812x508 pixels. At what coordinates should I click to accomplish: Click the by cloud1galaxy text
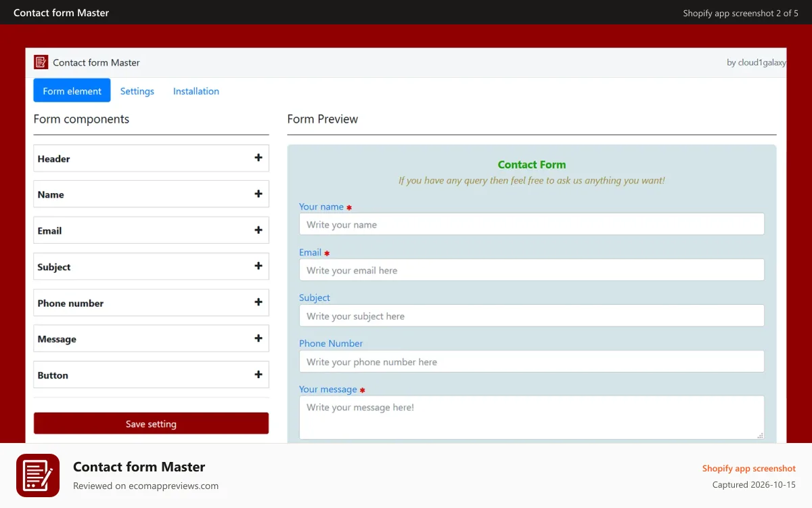[757, 62]
